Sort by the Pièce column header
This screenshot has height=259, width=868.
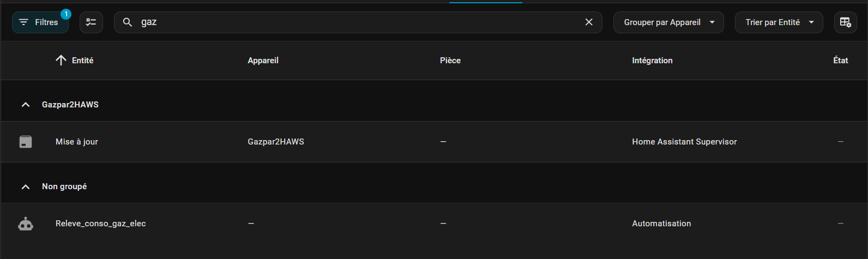pyautogui.click(x=450, y=61)
